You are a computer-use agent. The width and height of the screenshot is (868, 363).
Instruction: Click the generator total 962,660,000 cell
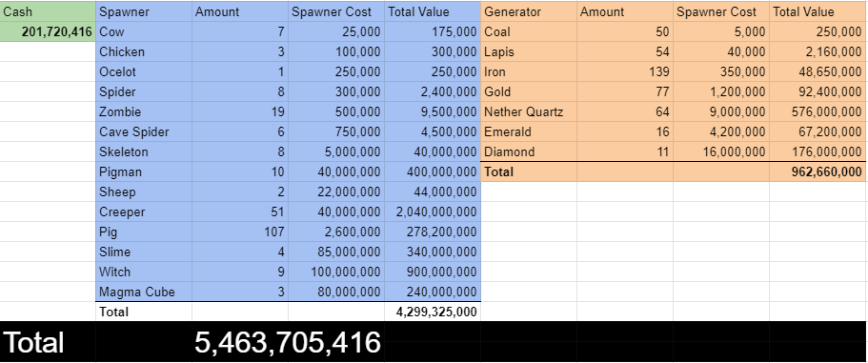pyautogui.click(x=818, y=172)
